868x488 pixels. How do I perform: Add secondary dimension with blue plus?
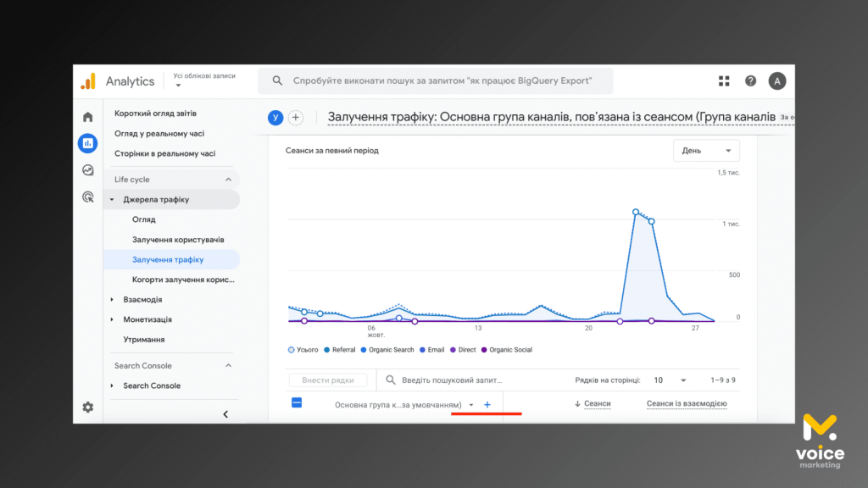tap(487, 404)
